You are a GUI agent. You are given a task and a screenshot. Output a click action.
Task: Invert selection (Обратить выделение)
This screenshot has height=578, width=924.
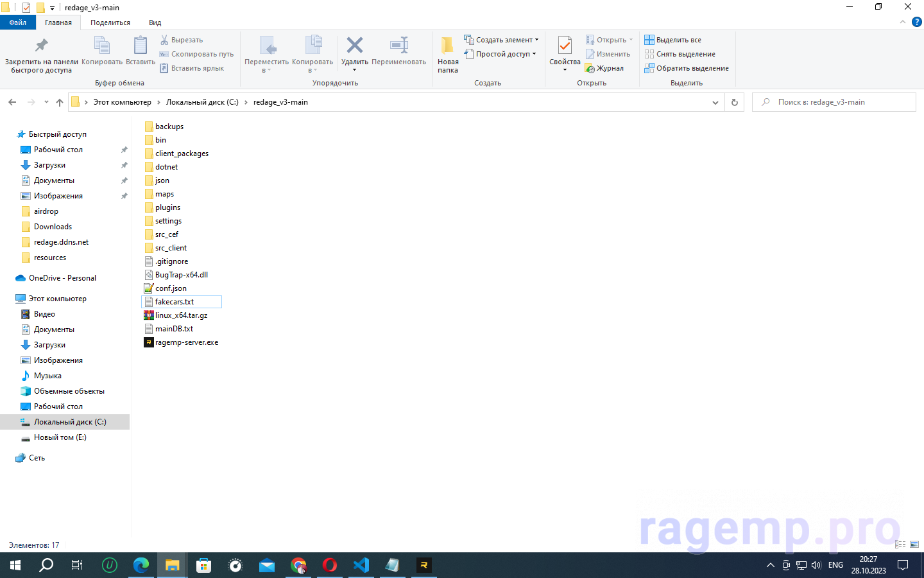tap(687, 68)
